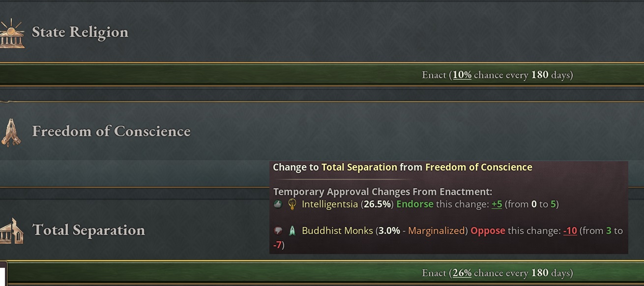Click the Total Separation church icon

pyautogui.click(x=11, y=231)
